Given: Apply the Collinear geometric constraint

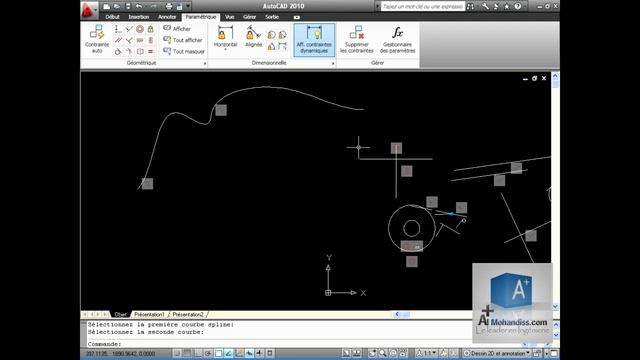Looking at the screenshot, I should (x=129, y=29).
